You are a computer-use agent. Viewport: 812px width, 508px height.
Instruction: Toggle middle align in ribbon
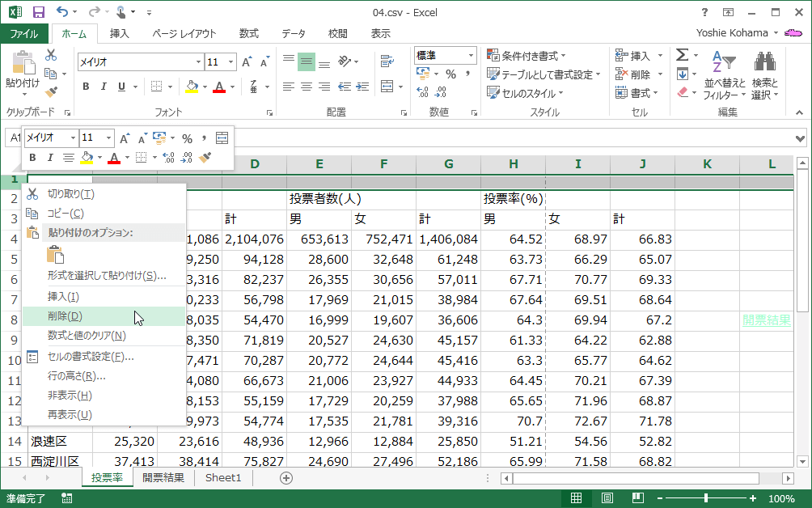(307, 62)
